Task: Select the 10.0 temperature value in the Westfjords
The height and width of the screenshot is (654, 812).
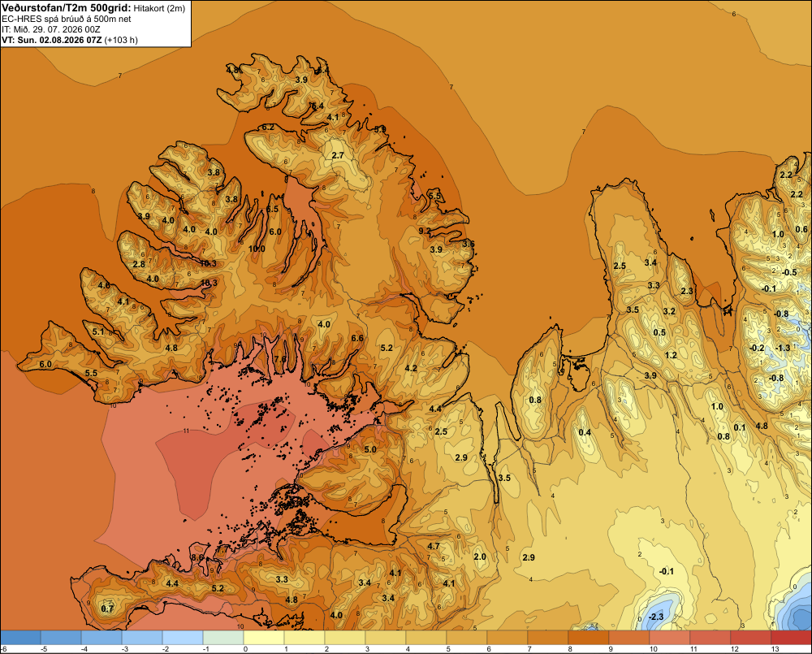Action: (x=257, y=249)
